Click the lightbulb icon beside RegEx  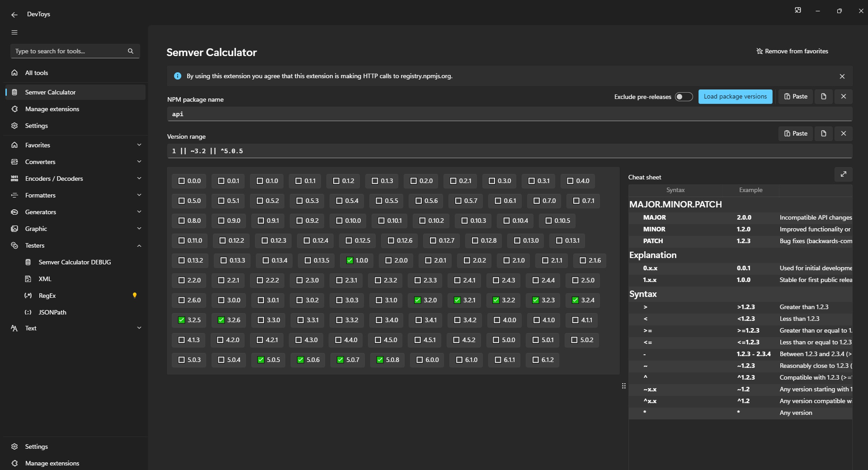pos(134,295)
